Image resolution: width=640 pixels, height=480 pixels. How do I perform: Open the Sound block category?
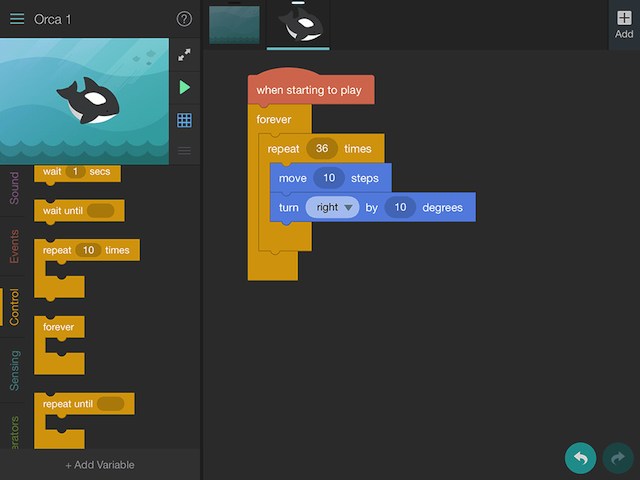coord(14,188)
